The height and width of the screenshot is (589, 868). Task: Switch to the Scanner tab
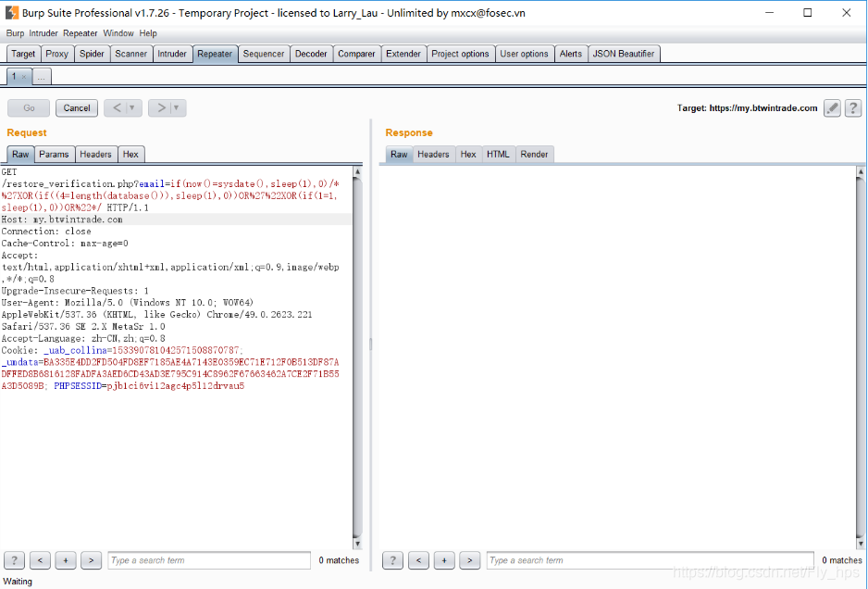click(131, 54)
